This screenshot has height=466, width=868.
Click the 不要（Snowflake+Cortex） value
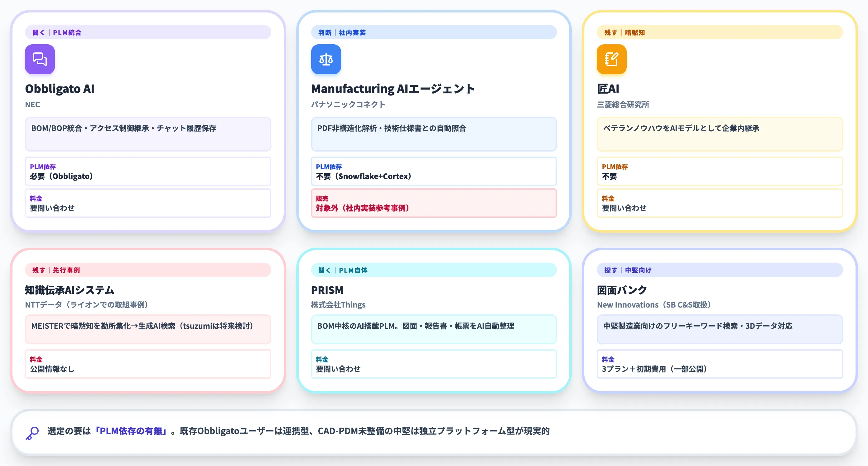pos(364,176)
